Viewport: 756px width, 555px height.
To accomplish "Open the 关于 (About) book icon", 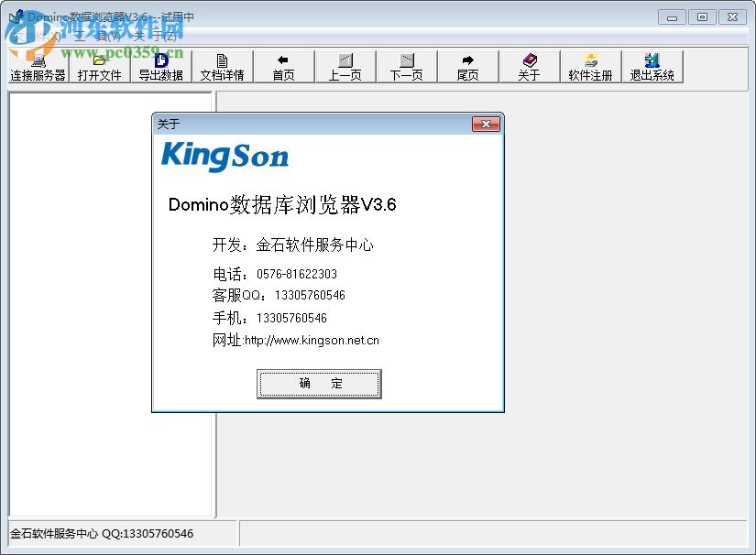I will [530, 67].
